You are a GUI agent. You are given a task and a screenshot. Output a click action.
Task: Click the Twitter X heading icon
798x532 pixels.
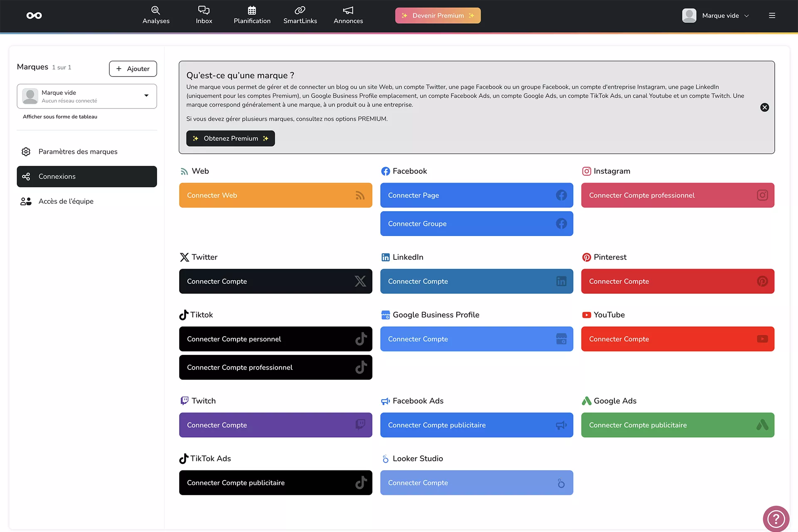[184, 257]
